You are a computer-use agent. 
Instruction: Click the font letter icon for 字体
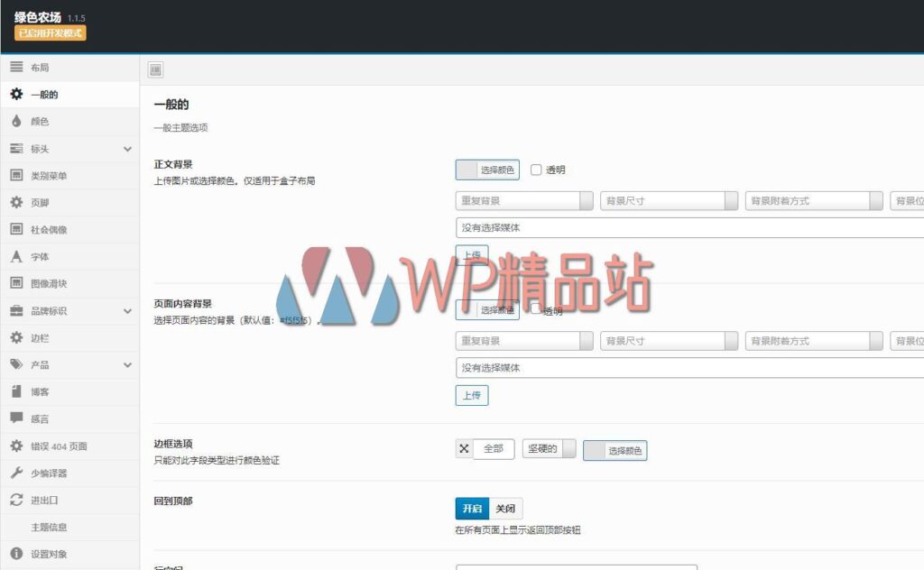tap(16, 257)
